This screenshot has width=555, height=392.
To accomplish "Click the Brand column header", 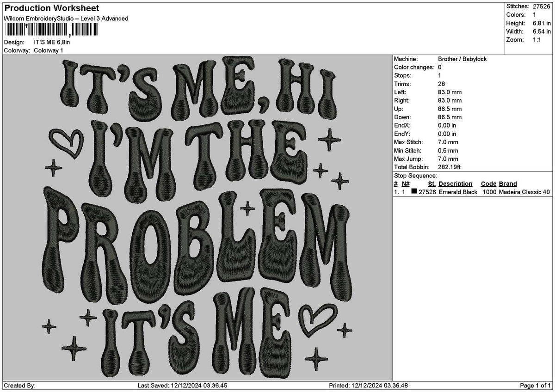I will click(508, 184).
